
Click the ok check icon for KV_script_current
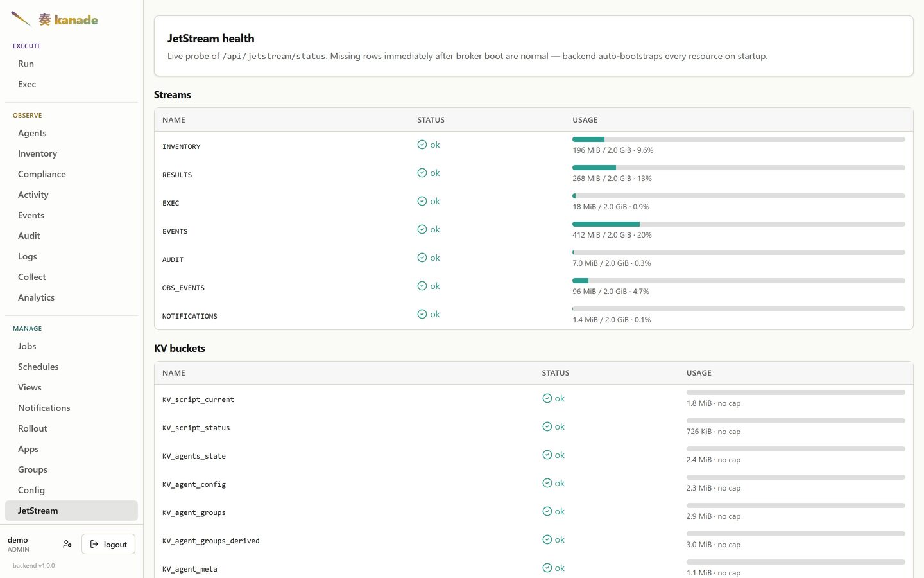(547, 398)
